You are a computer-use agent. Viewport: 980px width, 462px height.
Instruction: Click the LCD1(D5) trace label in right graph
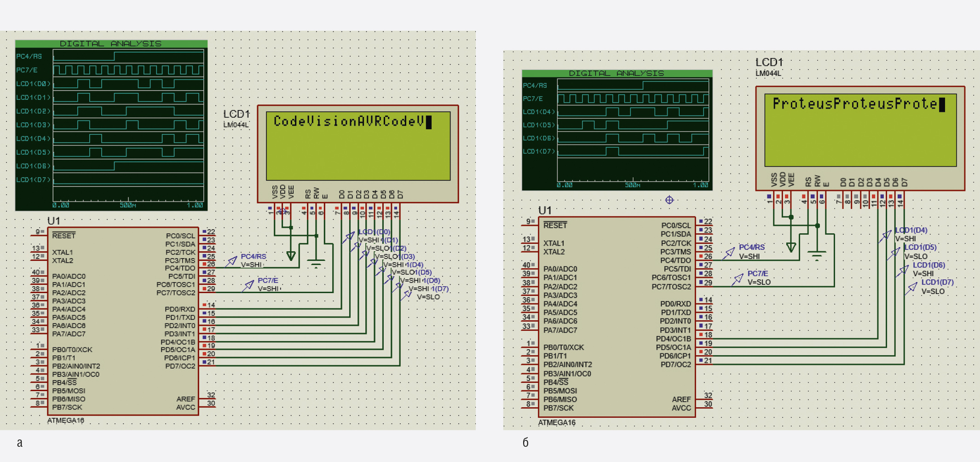click(x=539, y=125)
